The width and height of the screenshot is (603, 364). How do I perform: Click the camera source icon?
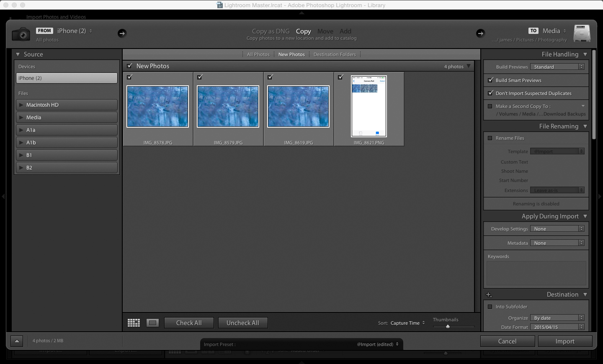pos(21,34)
